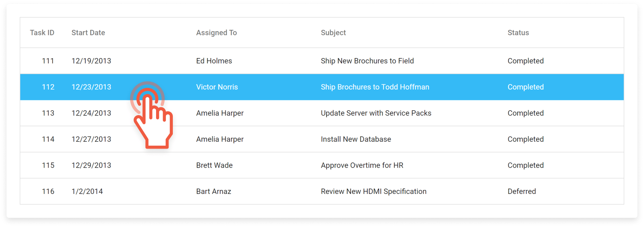Select the row with Task ID 111
The width and height of the screenshot is (644, 227).
pyautogui.click(x=48, y=61)
